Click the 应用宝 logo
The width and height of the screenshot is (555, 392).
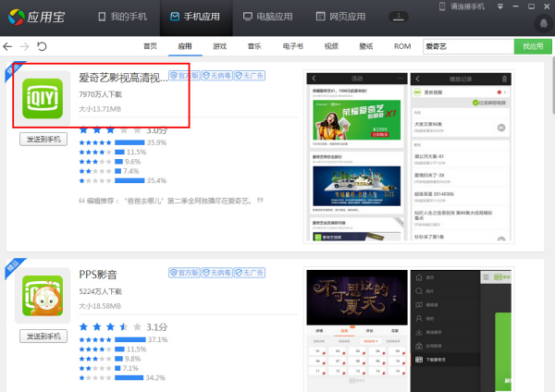click(x=36, y=17)
